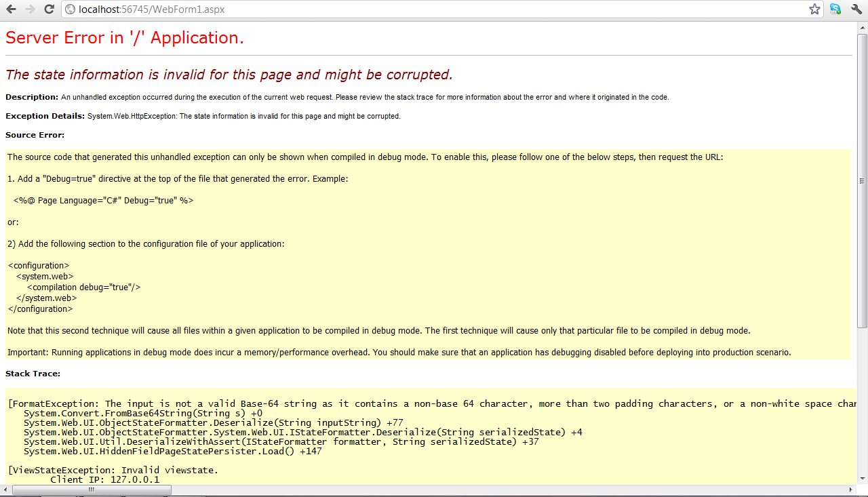This screenshot has height=497, width=868.
Task: Click the "or:" line in the source error box
Action: (x=13, y=222)
